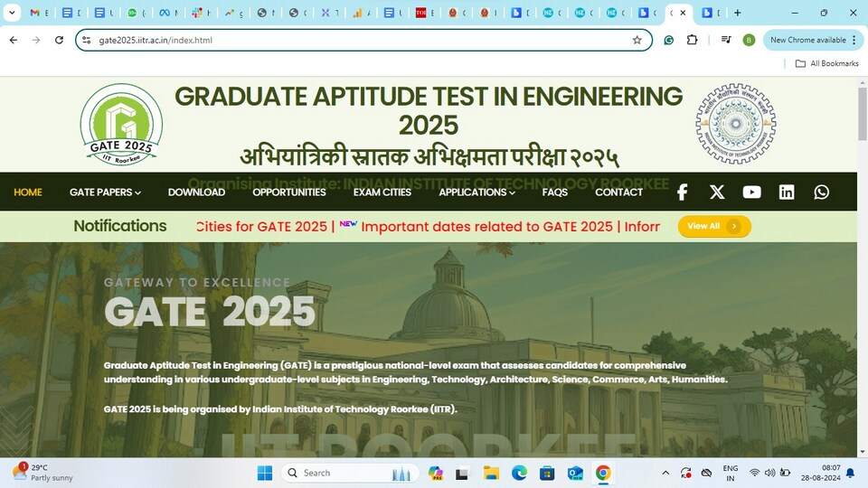Screen dimensions: 868x488
Task: Open the Extensions puzzle icon
Action: click(692, 40)
